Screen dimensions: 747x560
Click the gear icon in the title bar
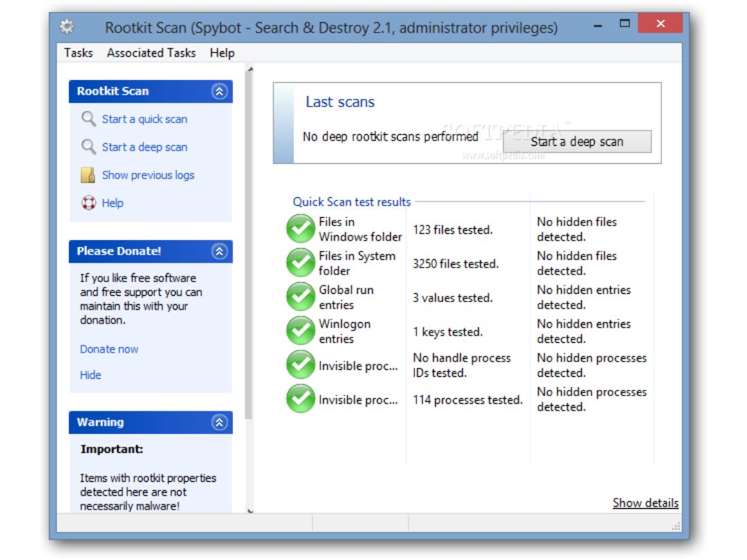66,27
